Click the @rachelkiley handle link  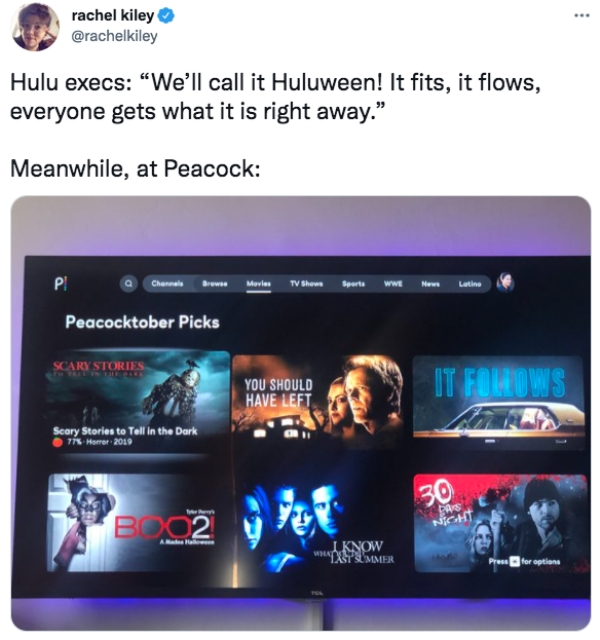pos(114,36)
